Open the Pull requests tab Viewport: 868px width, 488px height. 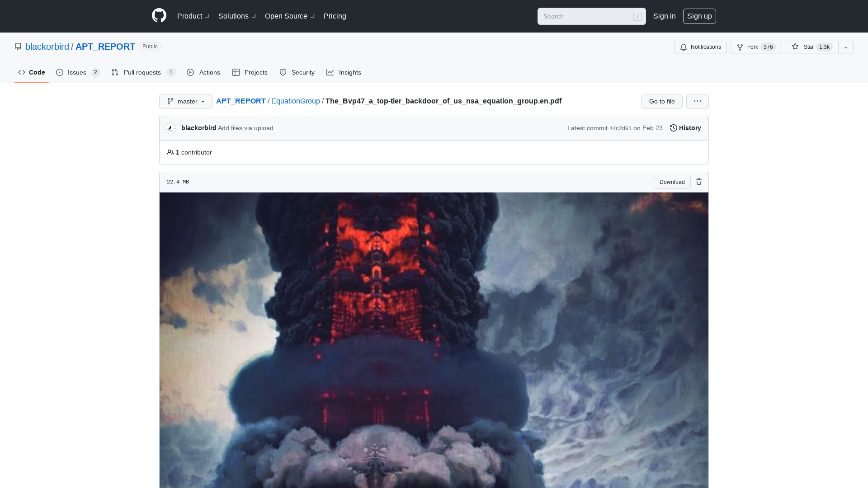[143, 72]
